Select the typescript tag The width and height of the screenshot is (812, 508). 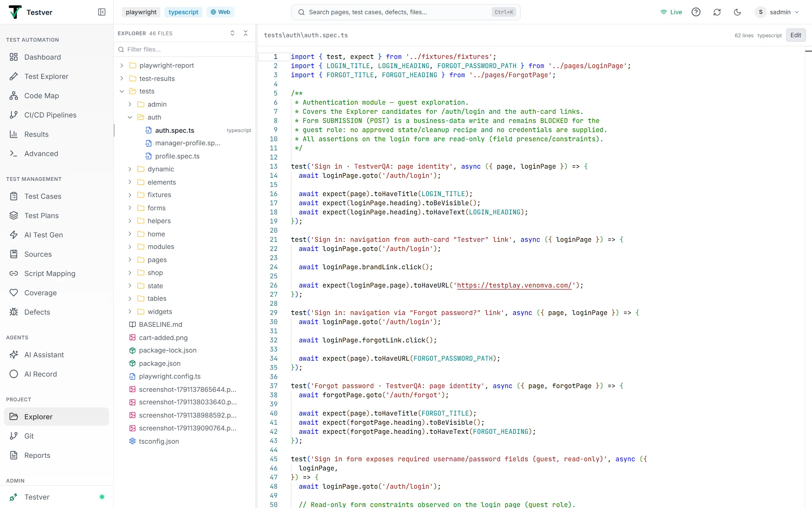click(x=183, y=12)
